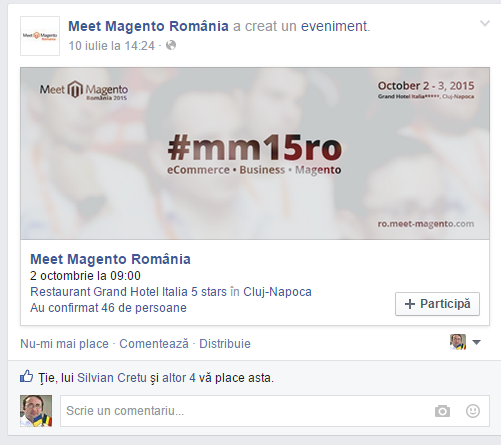Expand the comment-as profile selector arrow
This screenshot has height=445, width=501.
[477, 342]
